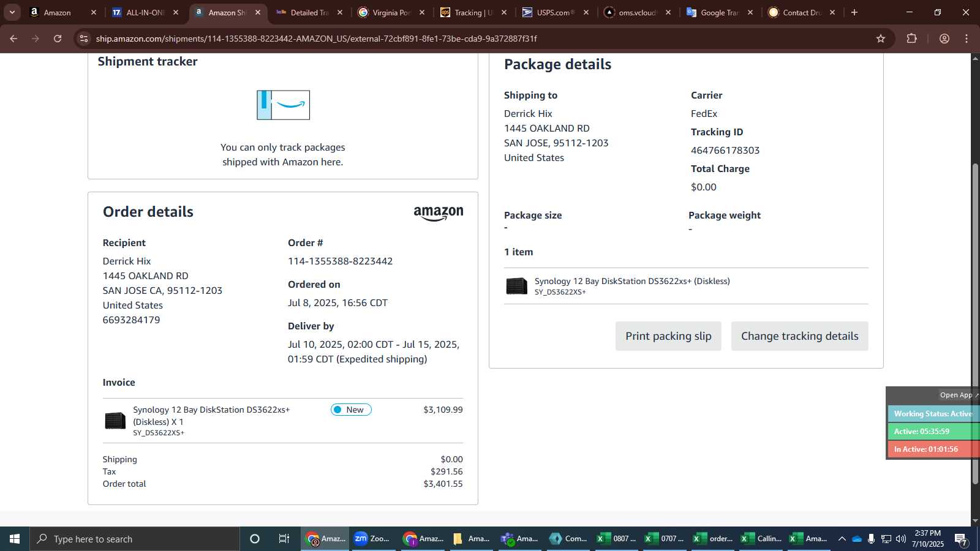Image resolution: width=980 pixels, height=551 pixels.
Task: Open the Excel order workbook on taskbar
Action: tap(712, 539)
